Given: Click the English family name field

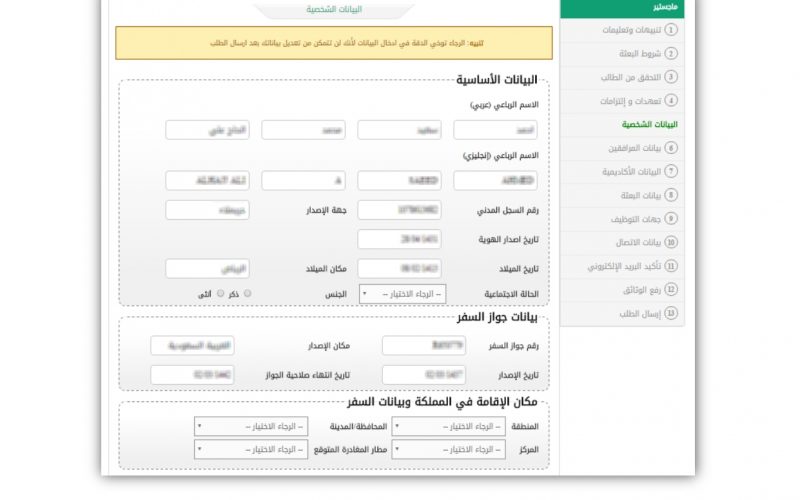Looking at the screenshot, I should tap(208, 181).
